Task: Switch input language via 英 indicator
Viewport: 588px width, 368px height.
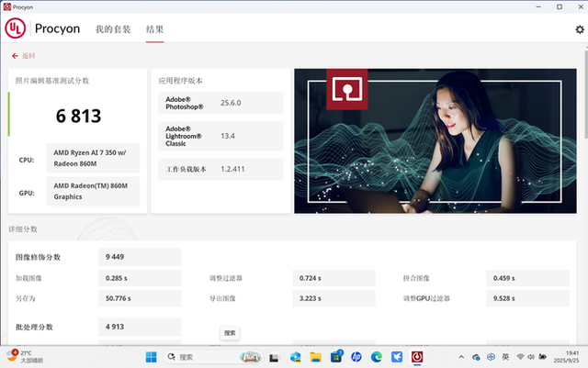Action: (x=505, y=356)
